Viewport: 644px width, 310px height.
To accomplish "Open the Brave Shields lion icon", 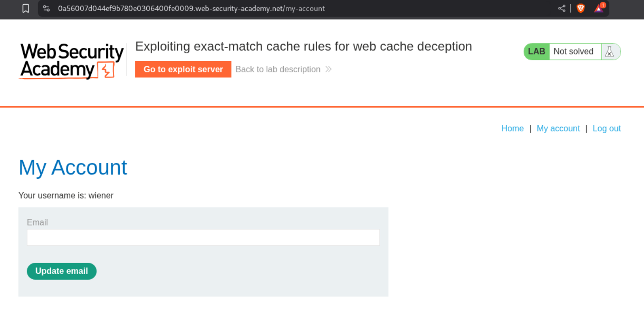I will [581, 8].
